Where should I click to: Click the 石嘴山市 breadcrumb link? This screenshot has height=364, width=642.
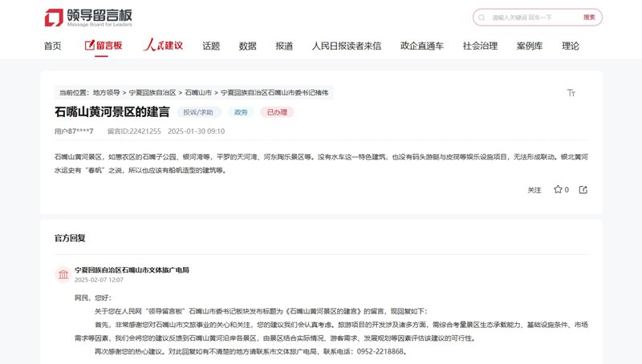[x=198, y=93]
